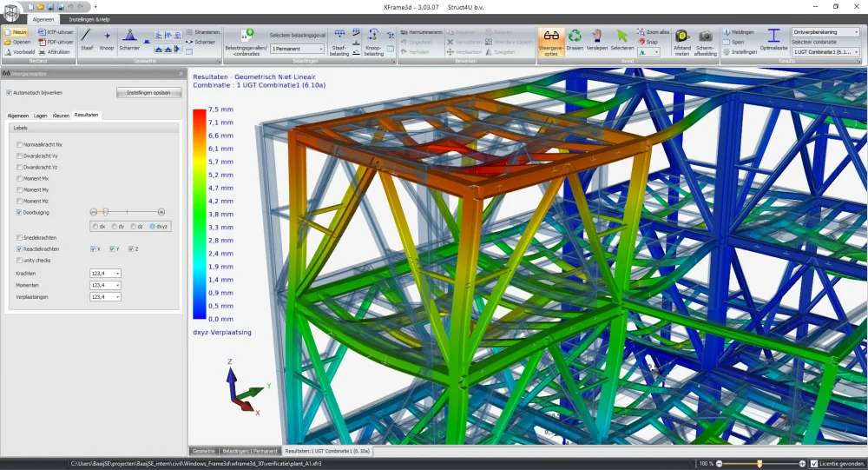Uncheck the Reactiekrachten checkbox
The height and width of the screenshot is (470, 868).
(x=19, y=248)
